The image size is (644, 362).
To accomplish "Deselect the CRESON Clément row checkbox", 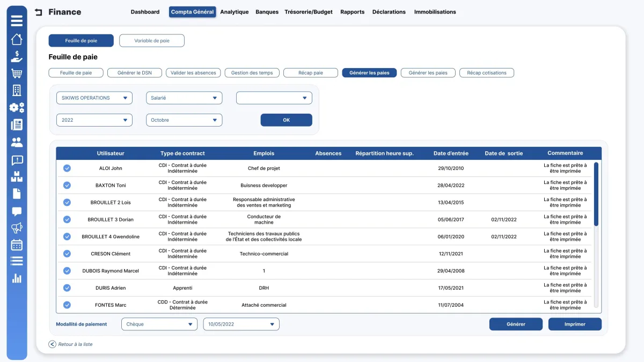I will point(67,254).
